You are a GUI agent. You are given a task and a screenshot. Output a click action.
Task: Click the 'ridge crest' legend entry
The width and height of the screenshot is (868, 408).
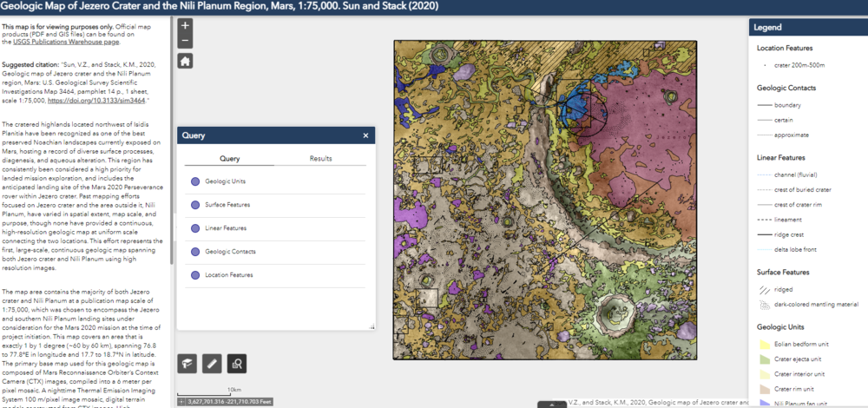789,234
